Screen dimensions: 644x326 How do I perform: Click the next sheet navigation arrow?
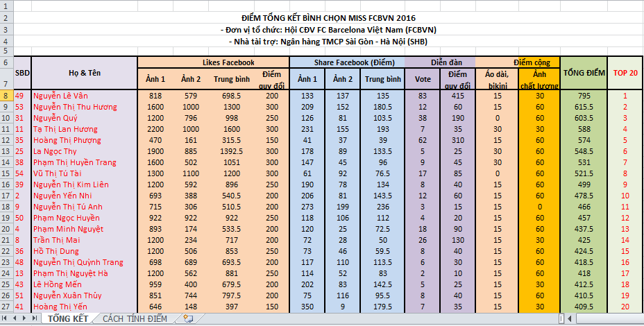pyautogui.click(x=25, y=318)
